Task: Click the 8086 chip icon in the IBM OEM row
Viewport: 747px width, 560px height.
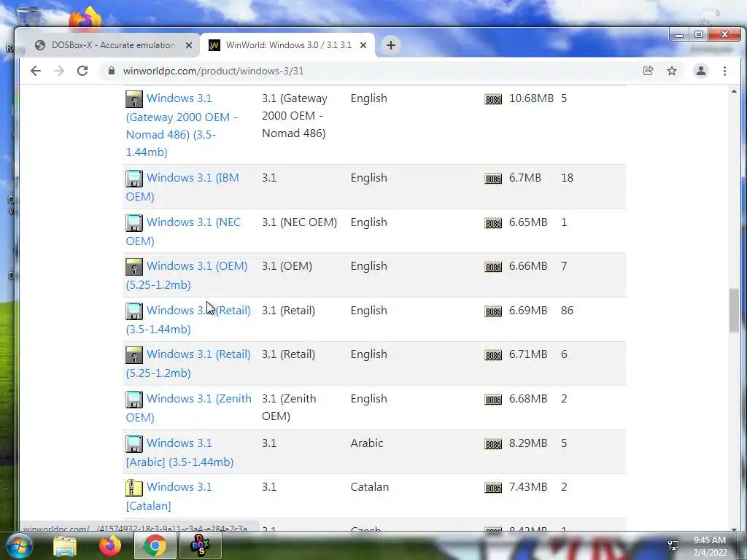Action: coord(493,179)
